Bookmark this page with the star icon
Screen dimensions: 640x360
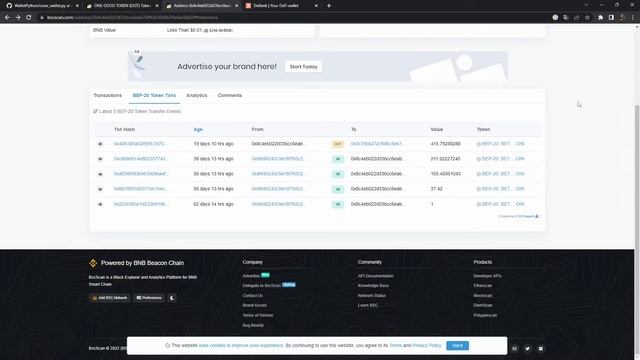[x=587, y=18]
